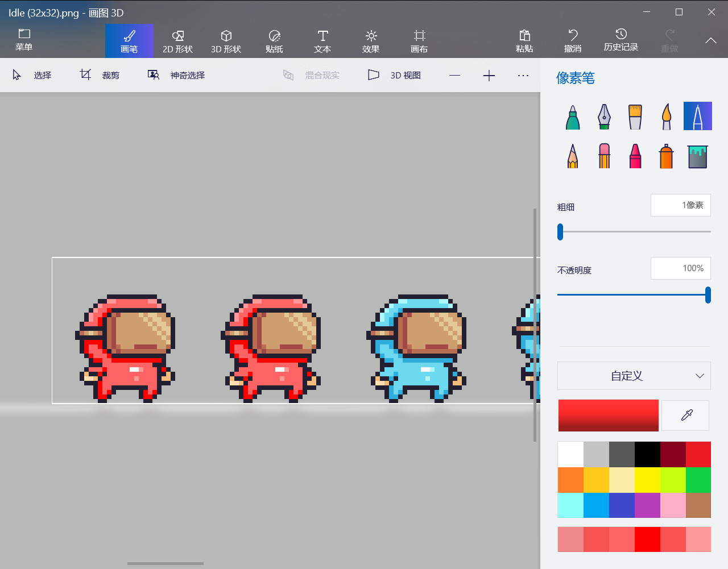Pick the dark gray palette swatch
This screenshot has height=569, width=728.
[622, 454]
